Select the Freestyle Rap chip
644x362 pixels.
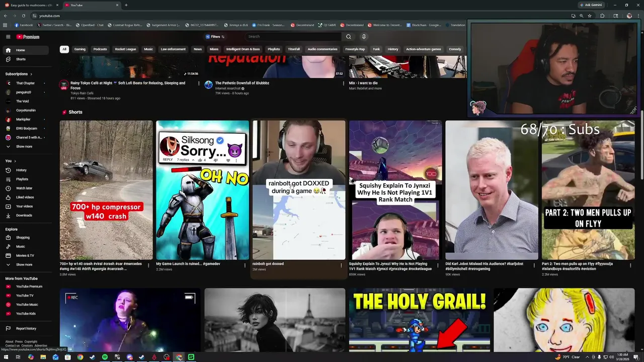pyautogui.click(x=355, y=49)
